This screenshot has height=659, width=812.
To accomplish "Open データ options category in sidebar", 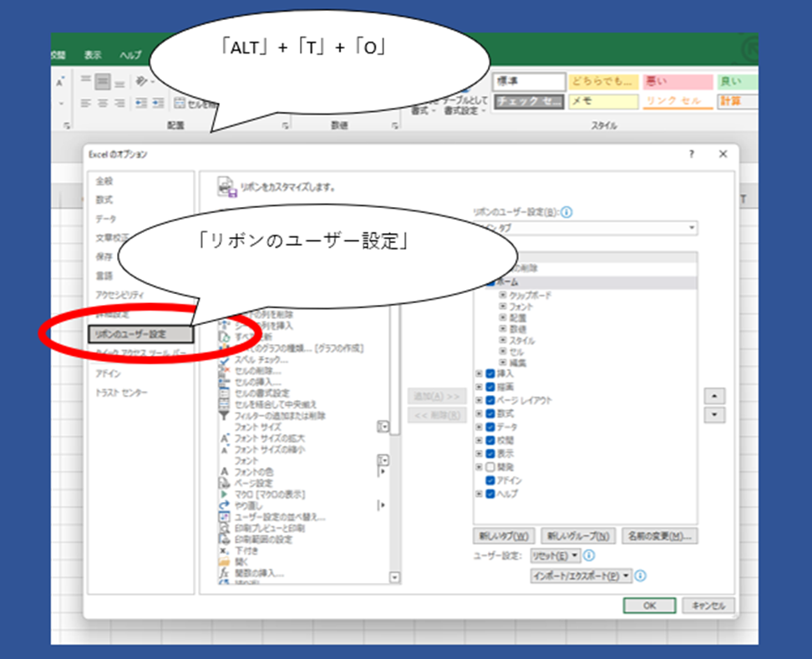I will coord(105,219).
